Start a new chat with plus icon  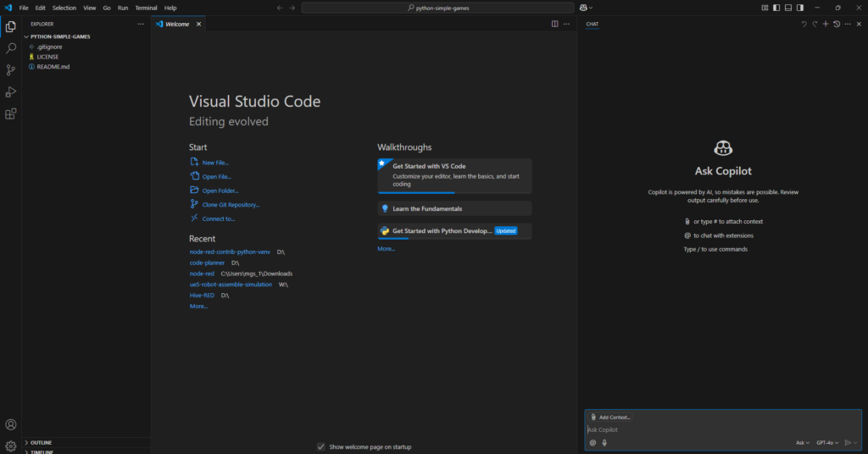(826, 24)
